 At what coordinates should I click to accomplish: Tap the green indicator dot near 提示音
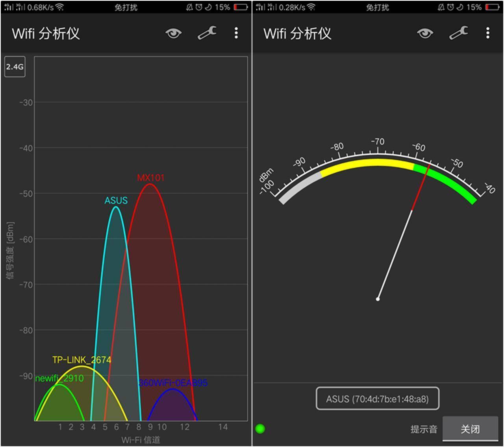point(260,429)
